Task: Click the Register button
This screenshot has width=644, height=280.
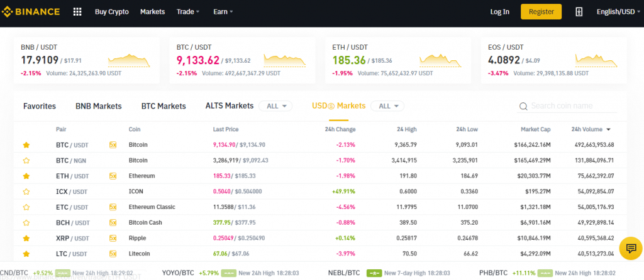Action: pos(541,12)
